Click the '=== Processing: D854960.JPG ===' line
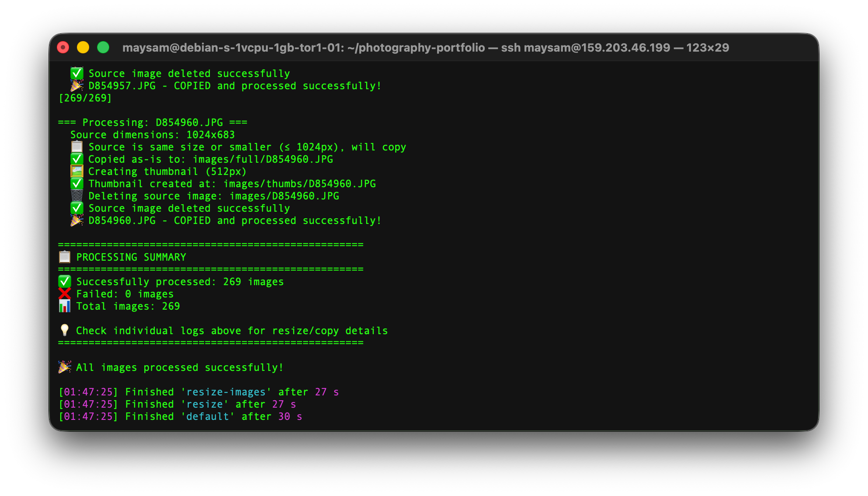This screenshot has width=868, height=496. [x=153, y=122]
